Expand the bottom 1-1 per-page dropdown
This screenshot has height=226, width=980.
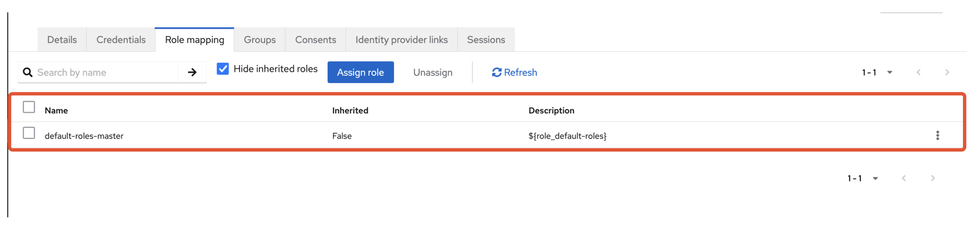point(862,178)
